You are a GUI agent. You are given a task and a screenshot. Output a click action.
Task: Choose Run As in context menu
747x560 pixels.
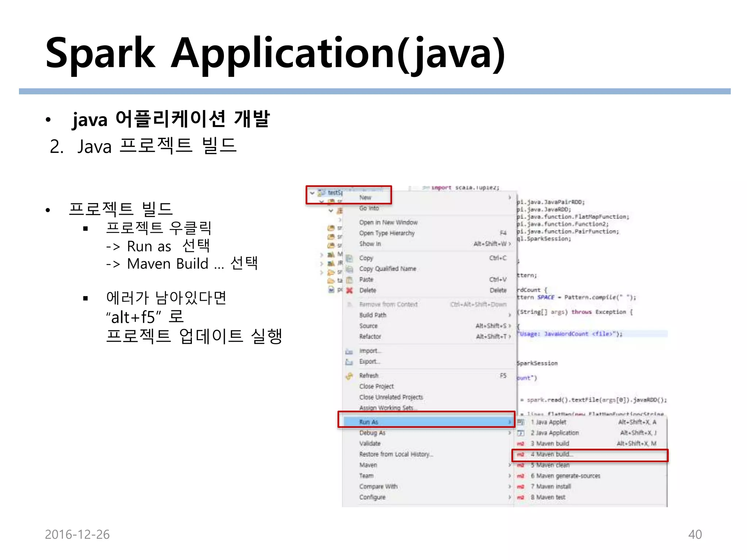click(369, 422)
